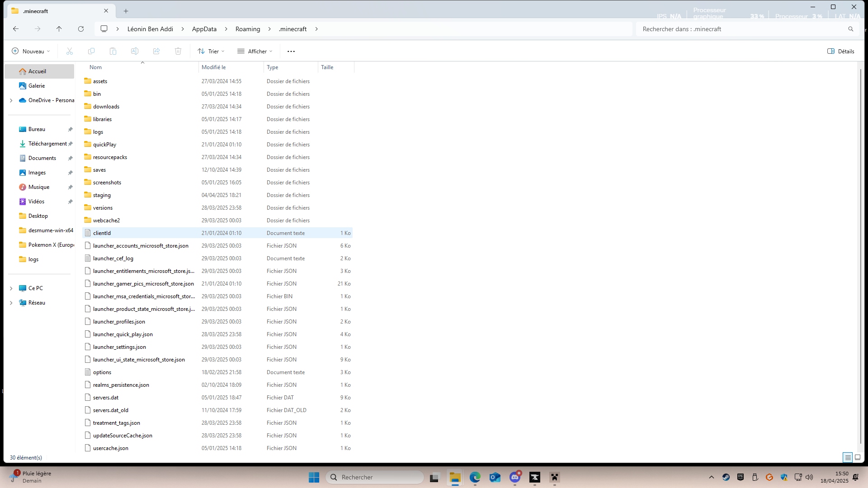
Task: Open Bureau in quick access
Action: coord(39,129)
